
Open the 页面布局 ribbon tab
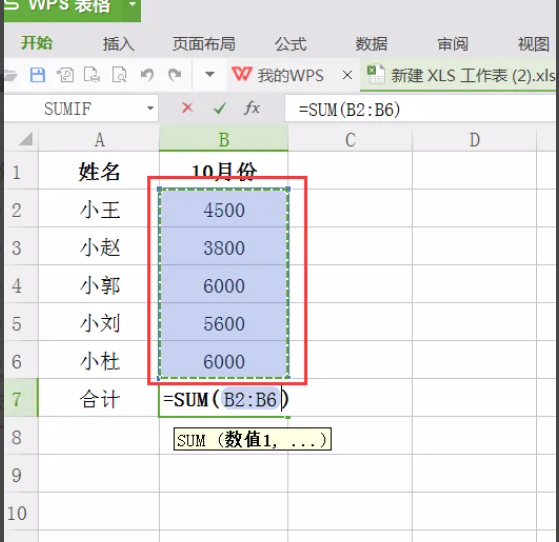[x=204, y=44]
